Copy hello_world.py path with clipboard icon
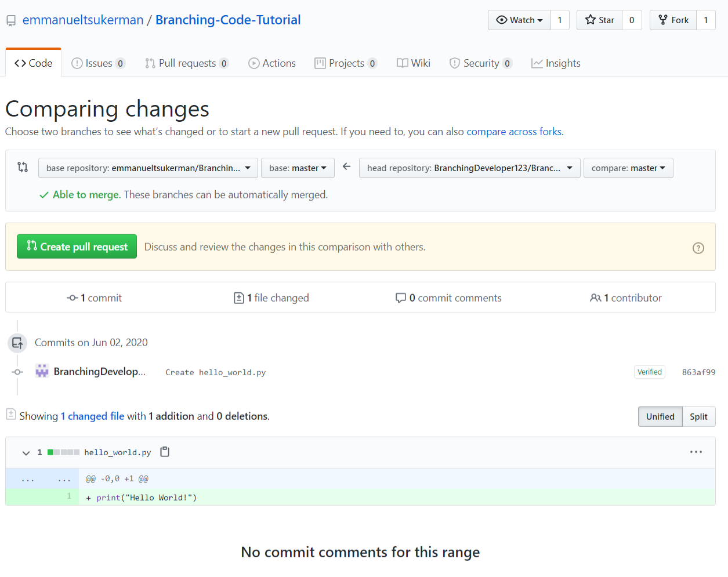 (165, 452)
